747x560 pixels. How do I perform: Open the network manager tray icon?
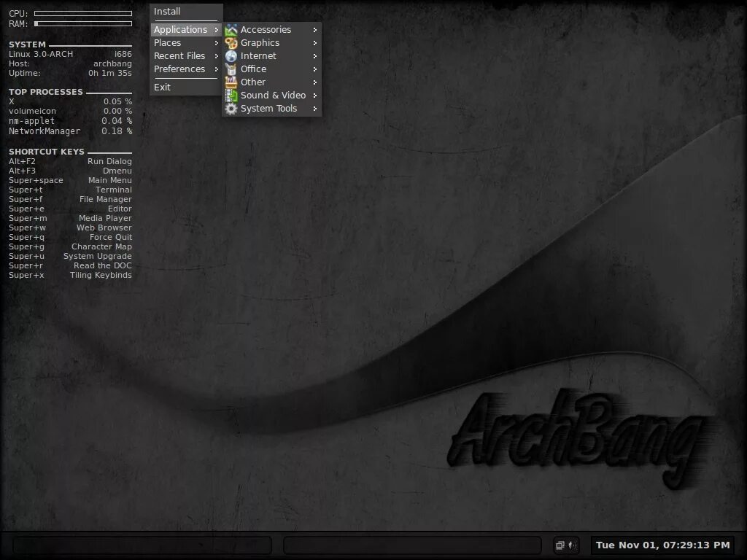[560, 545]
